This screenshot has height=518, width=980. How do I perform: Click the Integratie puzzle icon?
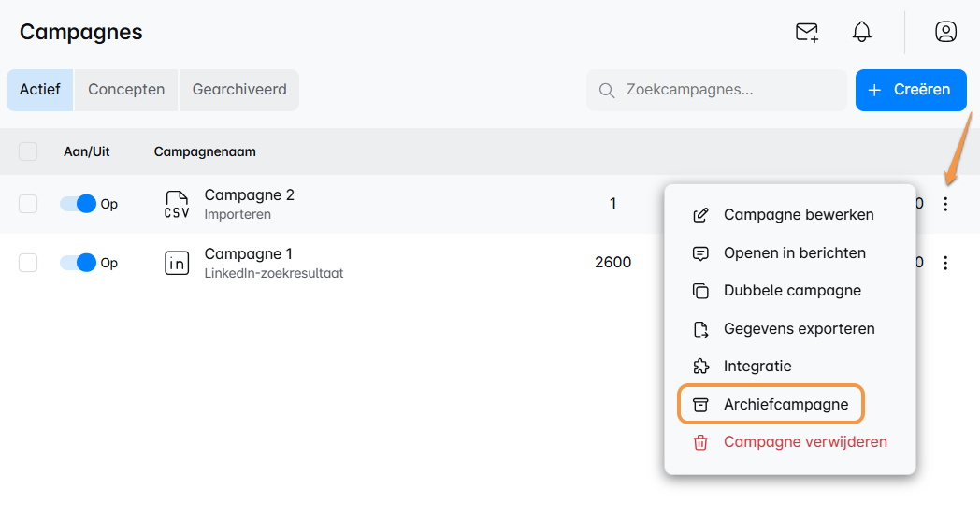[x=700, y=366]
